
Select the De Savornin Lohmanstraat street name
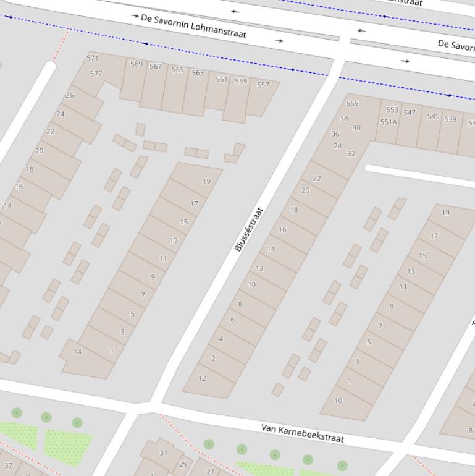point(193,26)
